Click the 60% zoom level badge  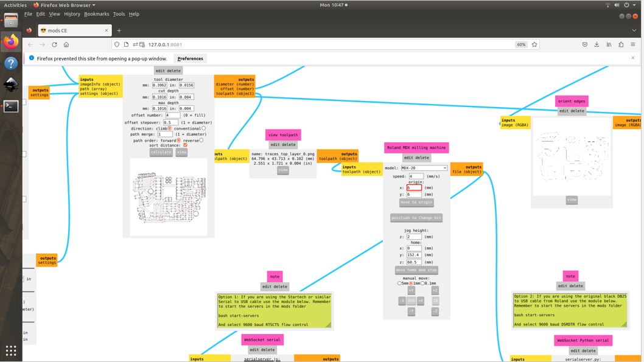521,44
